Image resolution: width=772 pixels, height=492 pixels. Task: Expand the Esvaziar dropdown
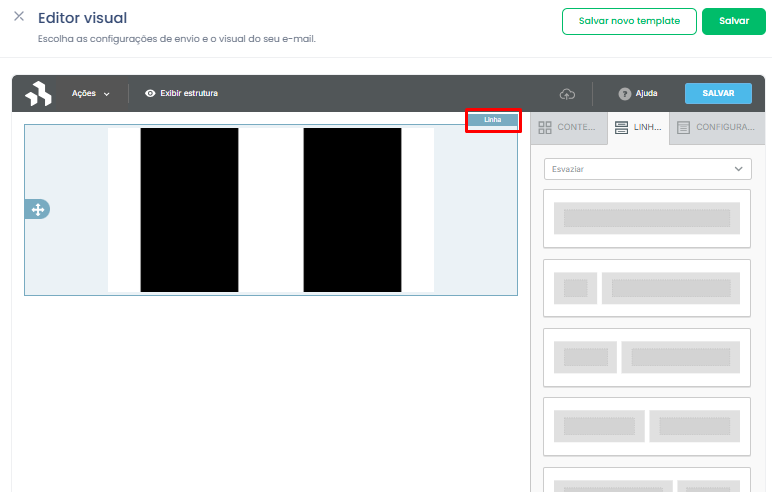click(x=647, y=169)
